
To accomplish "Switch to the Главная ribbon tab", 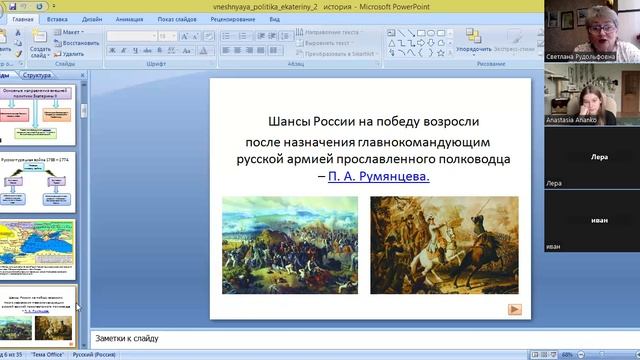I will [22, 19].
